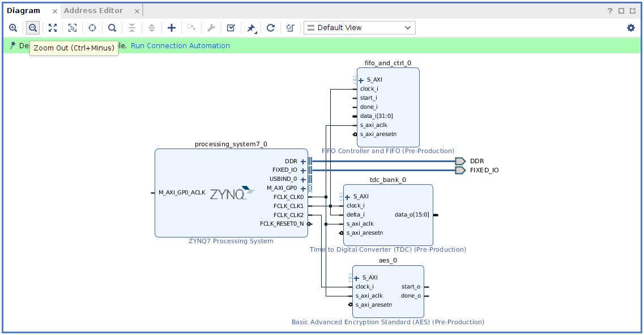Click the Zoom In magnifier icon

[13, 28]
